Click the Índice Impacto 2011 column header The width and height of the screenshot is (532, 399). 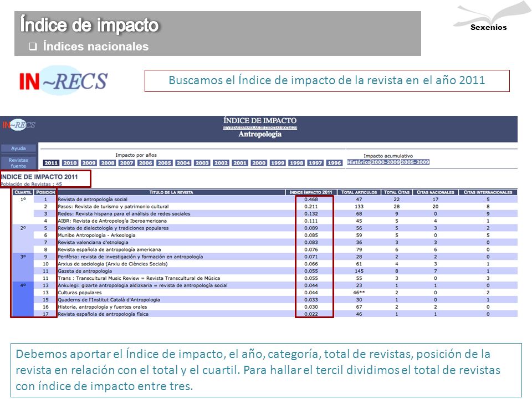tap(311, 192)
